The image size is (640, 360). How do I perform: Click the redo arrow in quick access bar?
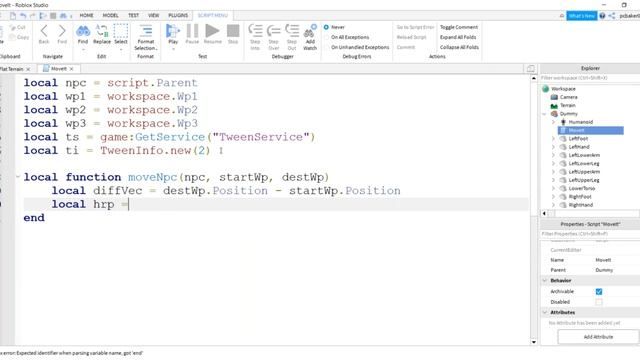pyautogui.click(x=33, y=16)
